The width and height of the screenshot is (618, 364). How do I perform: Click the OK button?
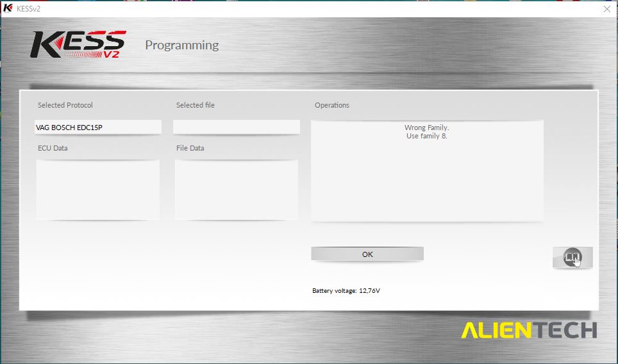tap(367, 254)
